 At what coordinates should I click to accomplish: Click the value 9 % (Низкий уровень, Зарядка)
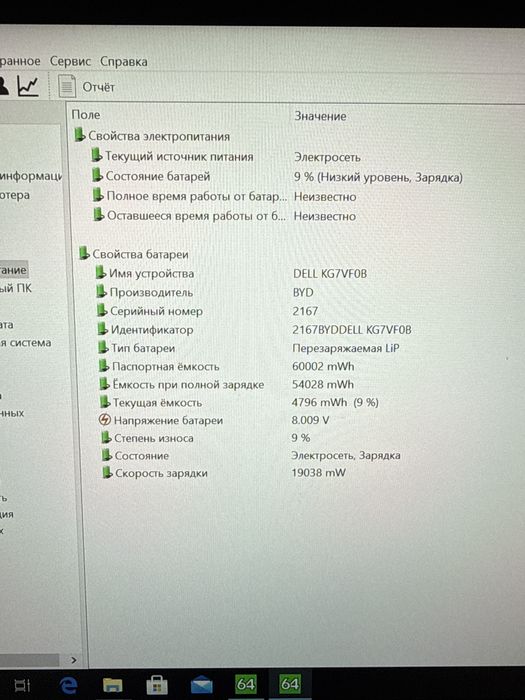click(378, 177)
